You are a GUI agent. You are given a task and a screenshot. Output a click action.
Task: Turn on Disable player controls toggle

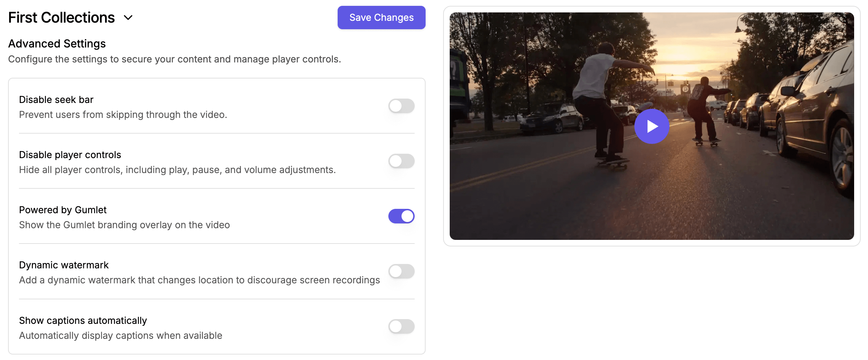(401, 161)
